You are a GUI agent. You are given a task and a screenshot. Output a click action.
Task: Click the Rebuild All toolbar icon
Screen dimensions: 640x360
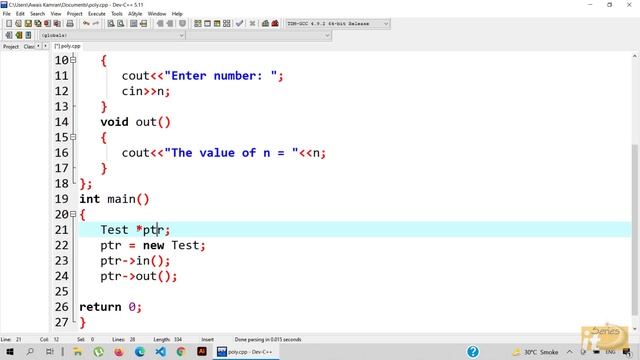(227, 24)
